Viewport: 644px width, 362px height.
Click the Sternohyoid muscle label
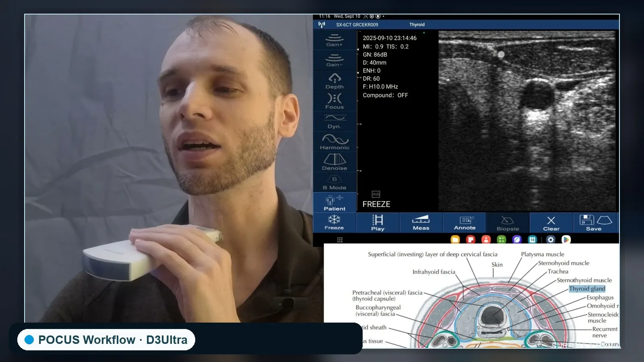(x=563, y=263)
